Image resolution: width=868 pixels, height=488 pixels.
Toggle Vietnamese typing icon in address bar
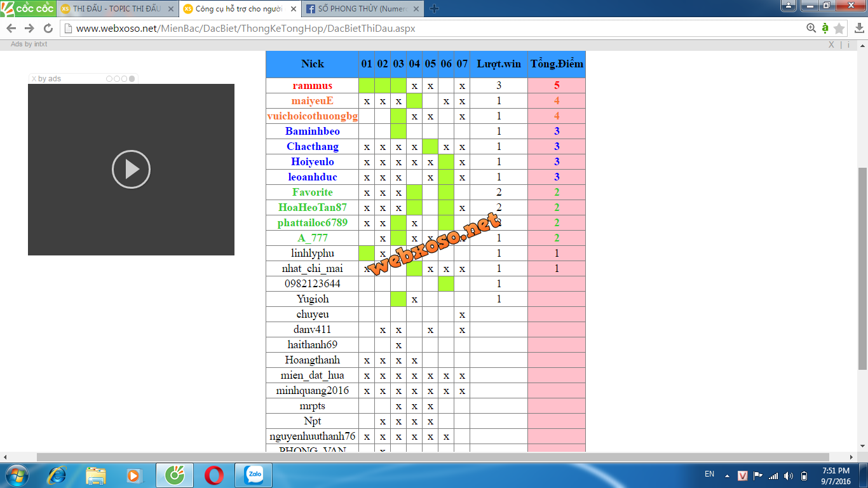825,28
